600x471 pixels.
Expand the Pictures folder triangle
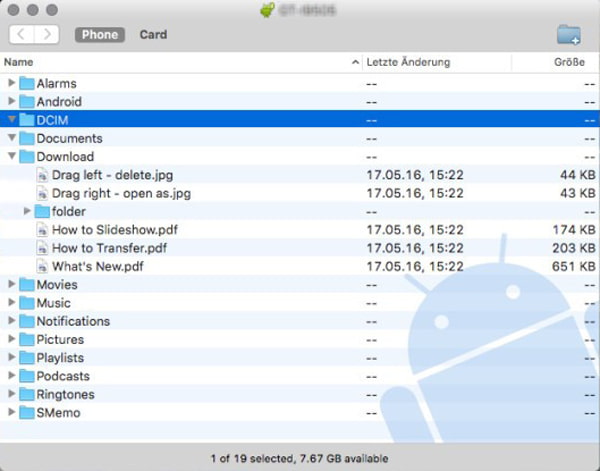[x=11, y=339]
